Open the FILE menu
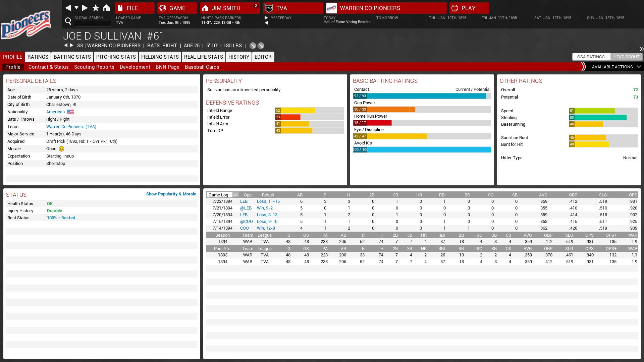Image resolution: width=644 pixels, height=362 pixels. click(135, 8)
